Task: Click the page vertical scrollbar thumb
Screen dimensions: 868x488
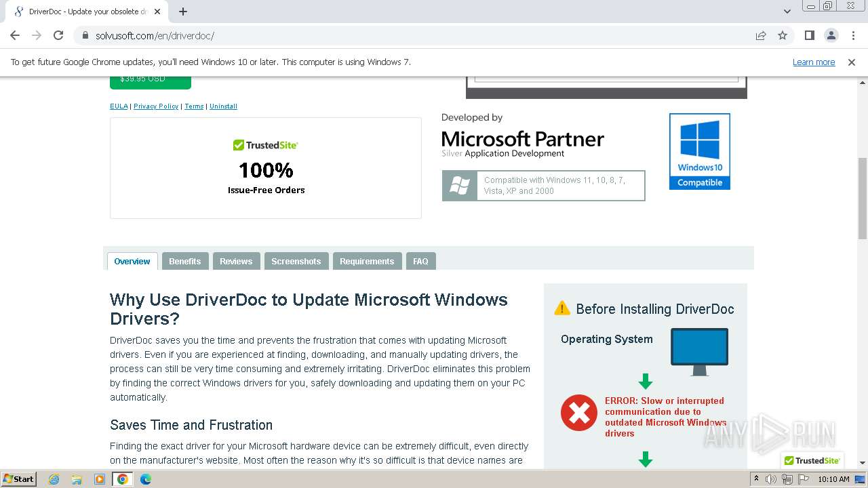Action: tap(863, 198)
